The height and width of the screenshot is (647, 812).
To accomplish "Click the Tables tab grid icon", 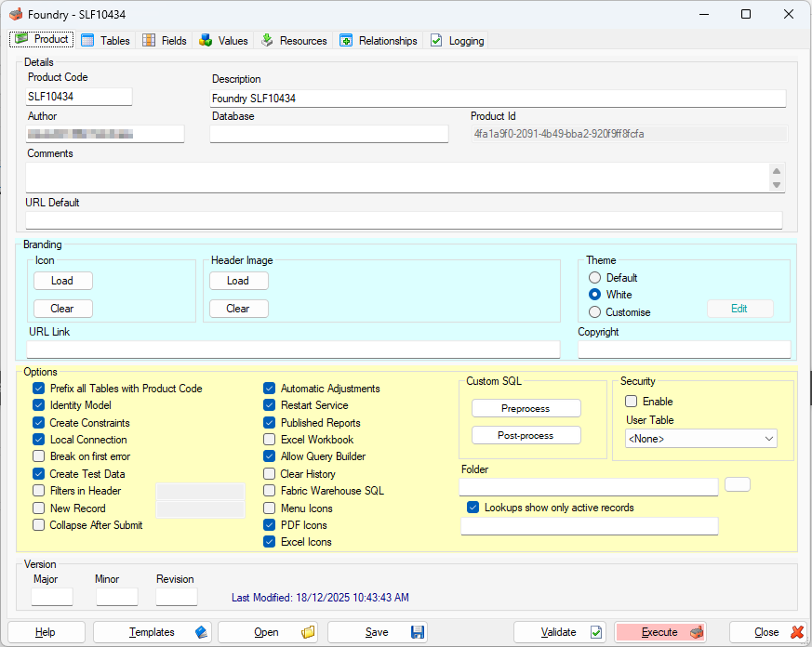I will (x=87, y=40).
